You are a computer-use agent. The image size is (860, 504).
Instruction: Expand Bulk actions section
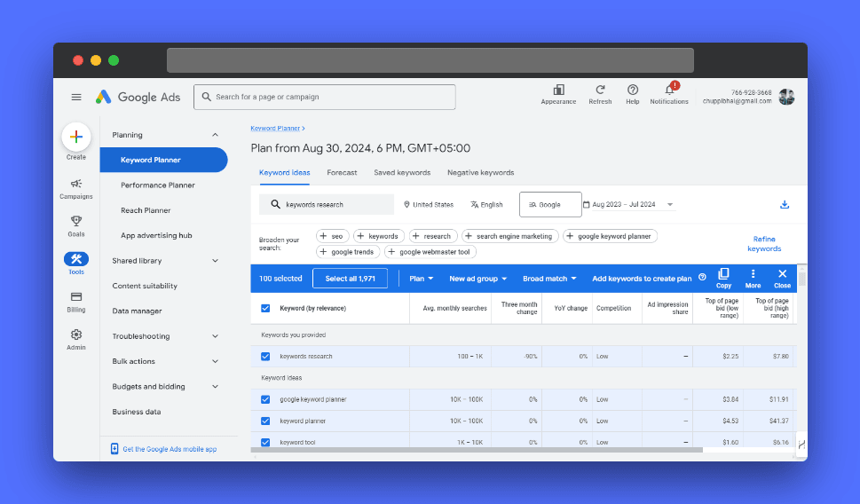tap(215, 361)
